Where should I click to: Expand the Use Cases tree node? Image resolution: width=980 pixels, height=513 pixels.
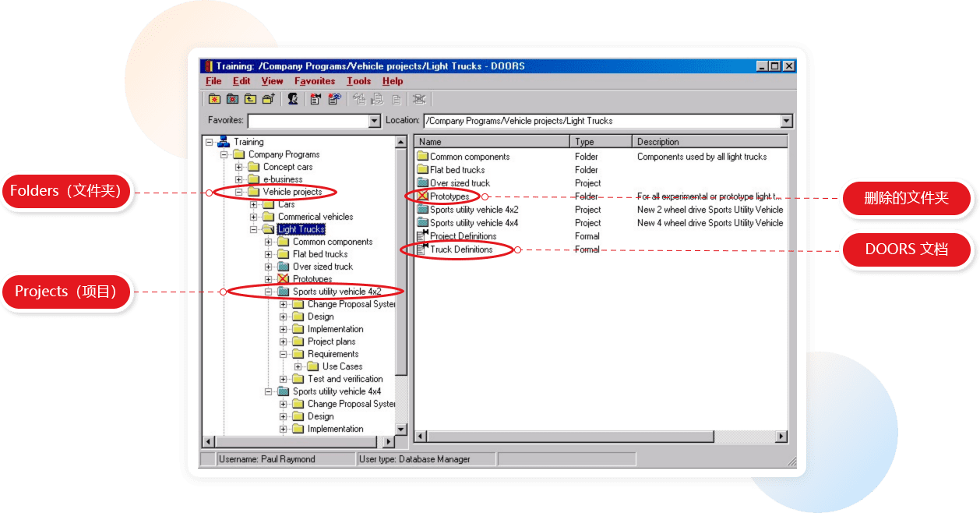pos(298,366)
